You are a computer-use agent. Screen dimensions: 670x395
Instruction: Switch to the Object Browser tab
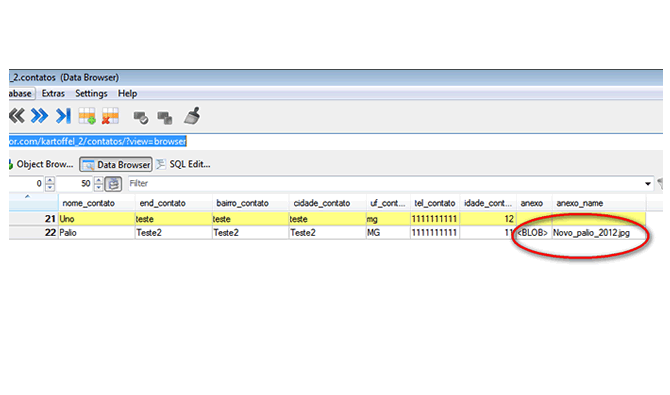tap(41, 164)
